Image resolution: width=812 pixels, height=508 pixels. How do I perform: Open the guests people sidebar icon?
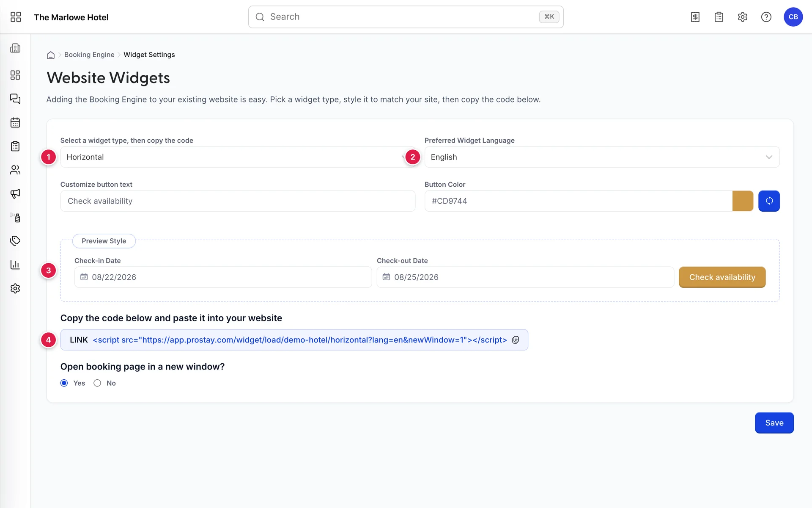pos(15,170)
